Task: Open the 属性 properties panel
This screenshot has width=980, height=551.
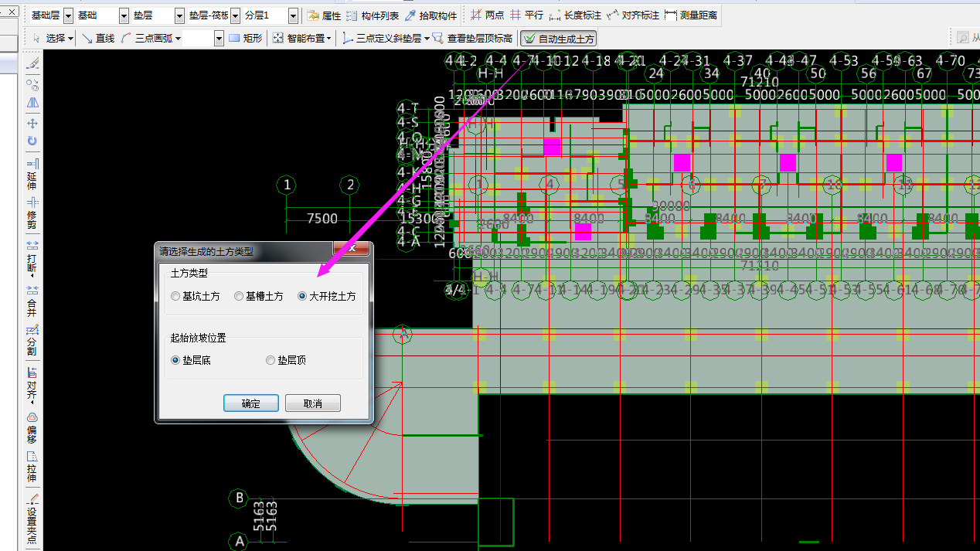Action: tap(324, 15)
